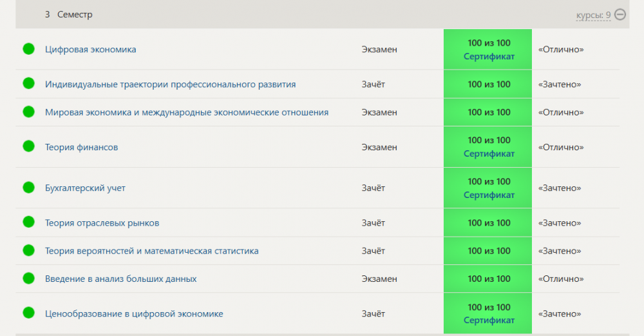Click green status dot for Индивидуальные траектории
Screen dimensions: 644x336
click(29, 83)
